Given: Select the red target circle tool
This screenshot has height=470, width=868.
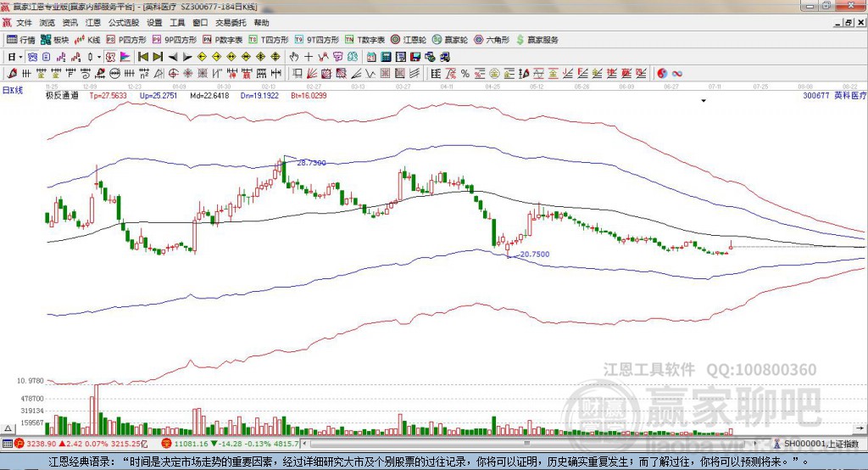Looking at the screenshot, I should coord(173,73).
